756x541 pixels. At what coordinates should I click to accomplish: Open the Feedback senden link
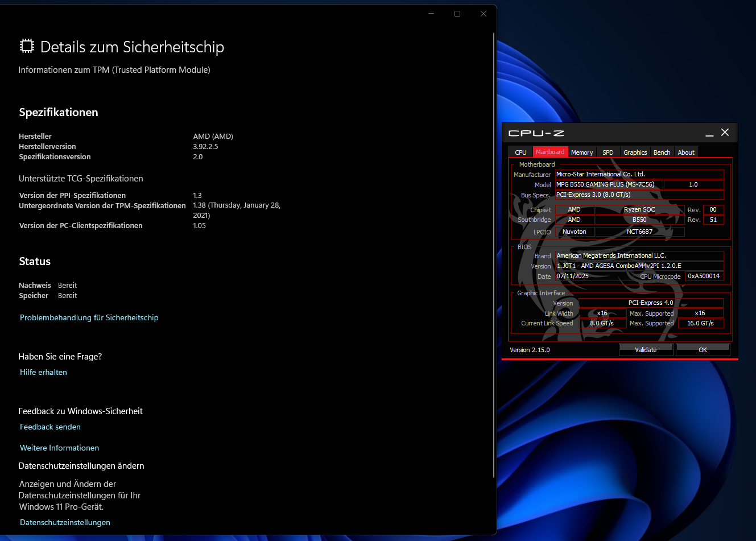click(x=50, y=427)
